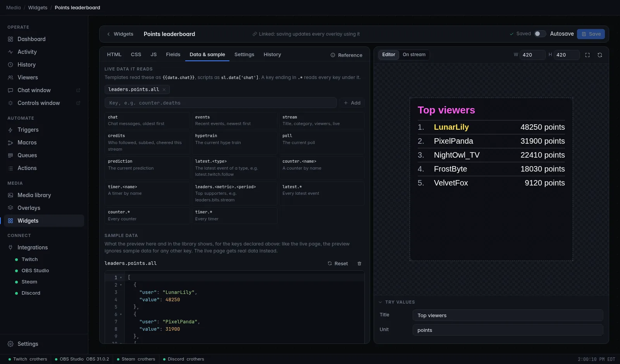The height and width of the screenshot is (364, 620).
Task: Refresh the widget preview
Action: 600,55
